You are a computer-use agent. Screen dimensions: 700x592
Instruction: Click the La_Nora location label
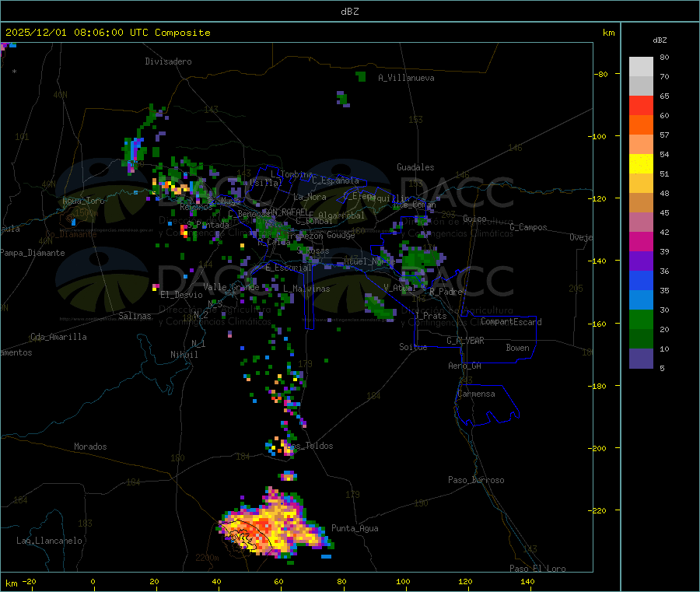point(310,197)
